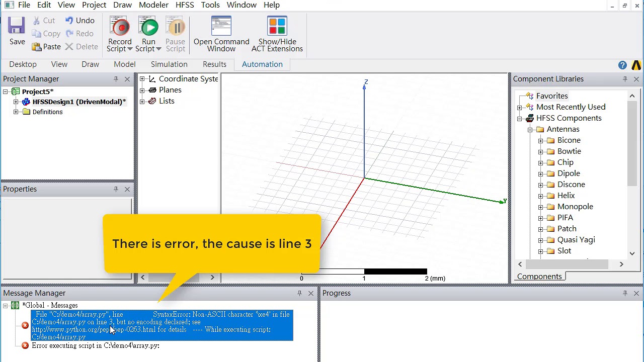Click the Delete button
This screenshot has height=362, width=644.
click(82, 47)
